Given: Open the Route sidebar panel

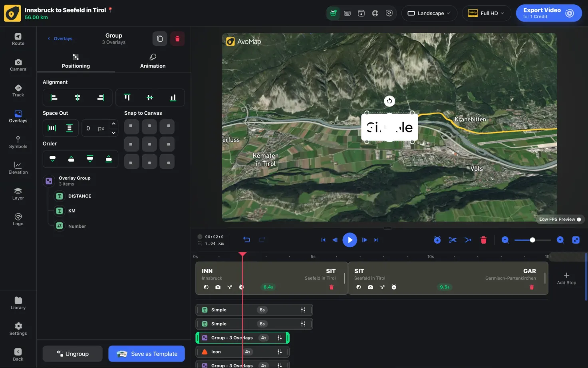Looking at the screenshot, I should click(x=18, y=39).
